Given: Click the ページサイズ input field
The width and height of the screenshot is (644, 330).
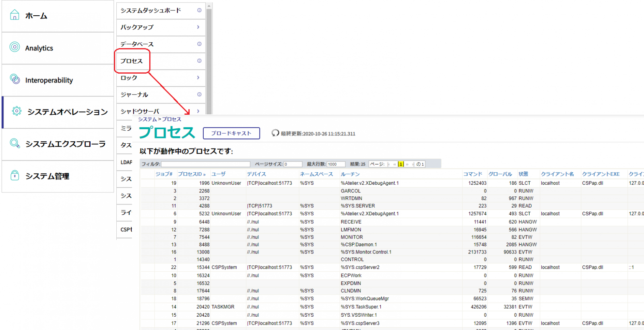Looking at the screenshot, I should [x=293, y=164].
